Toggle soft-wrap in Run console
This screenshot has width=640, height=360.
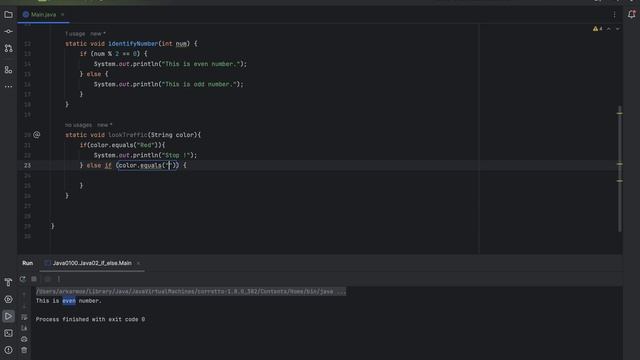[24, 317]
